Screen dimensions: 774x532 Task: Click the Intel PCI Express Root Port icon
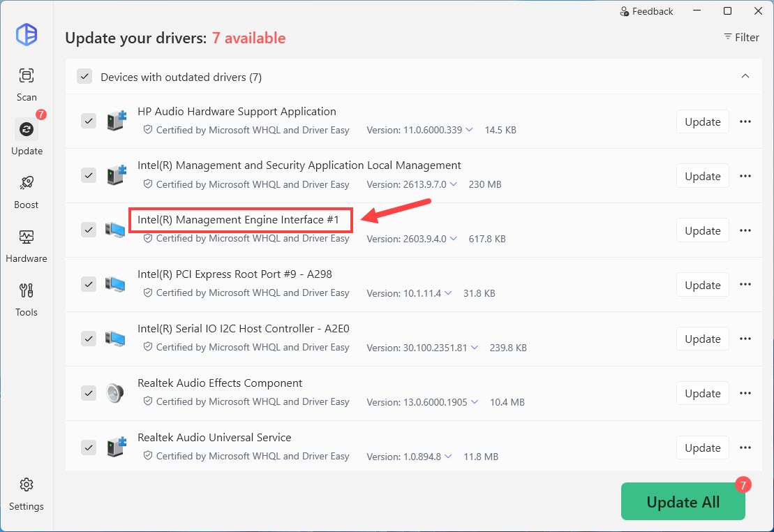pyautogui.click(x=115, y=284)
